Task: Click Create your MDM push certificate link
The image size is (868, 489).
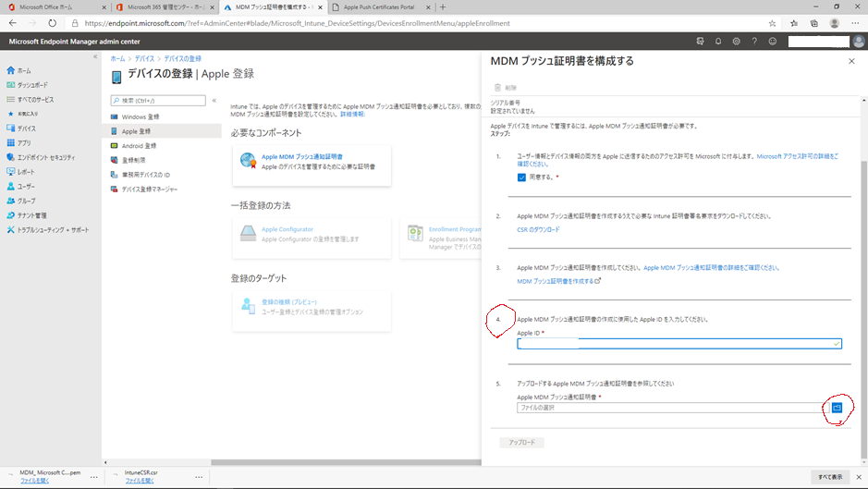Action: pyautogui.click(x=558, y=281)
